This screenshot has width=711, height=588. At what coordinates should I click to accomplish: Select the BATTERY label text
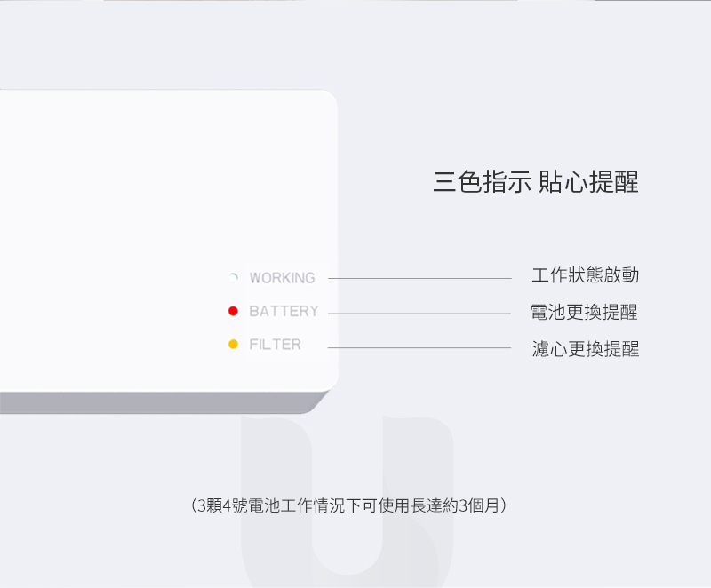coord(284,311)
